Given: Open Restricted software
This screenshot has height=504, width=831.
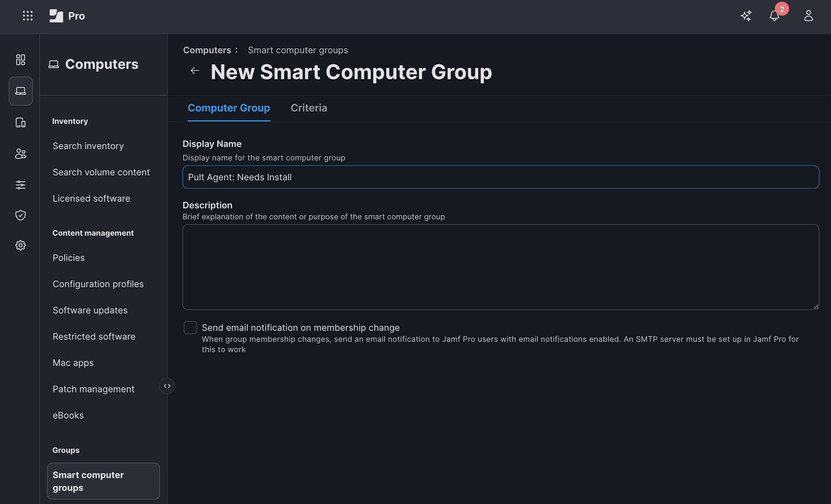Looking at the screenshot, I should coord(94,336).
